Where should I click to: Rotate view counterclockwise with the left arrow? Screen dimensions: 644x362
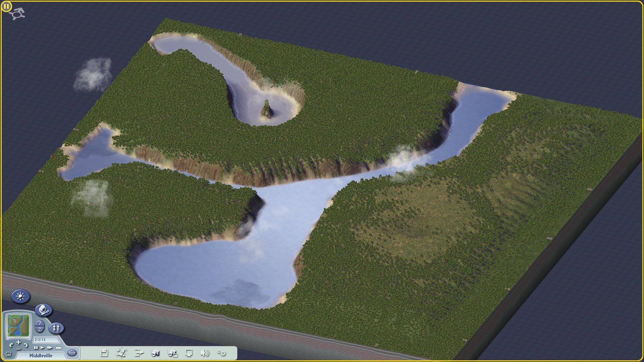(x=11, y=345)
